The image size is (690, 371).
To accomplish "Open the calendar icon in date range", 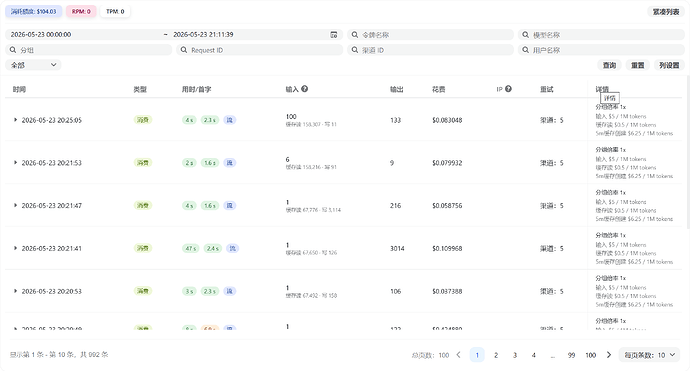I will click(x=334, y=35).
